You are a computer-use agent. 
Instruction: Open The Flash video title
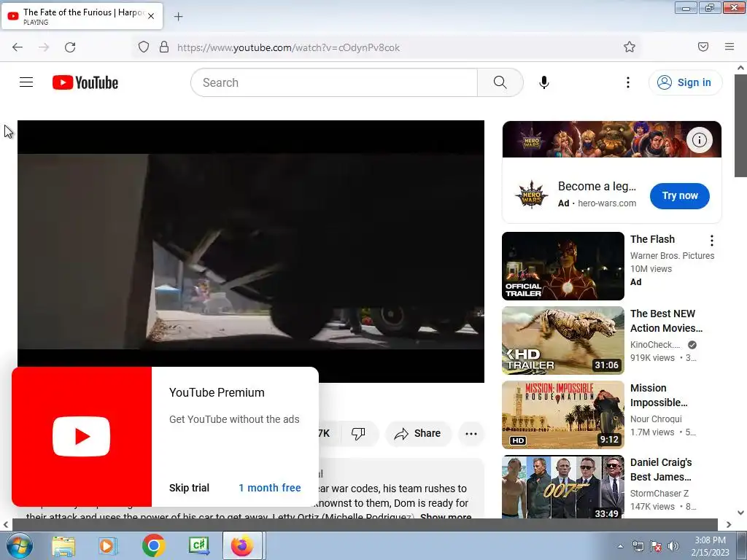coord(652,239)
